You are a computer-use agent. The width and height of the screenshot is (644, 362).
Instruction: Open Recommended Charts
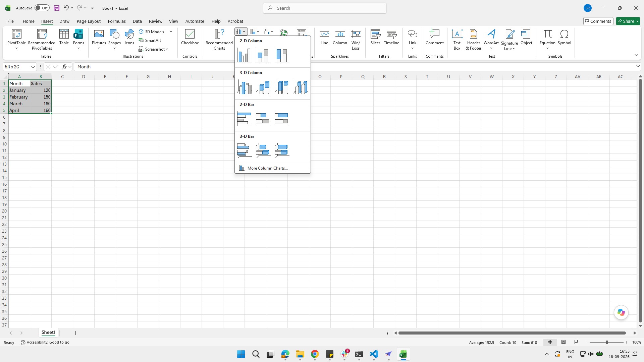[219, 40]
